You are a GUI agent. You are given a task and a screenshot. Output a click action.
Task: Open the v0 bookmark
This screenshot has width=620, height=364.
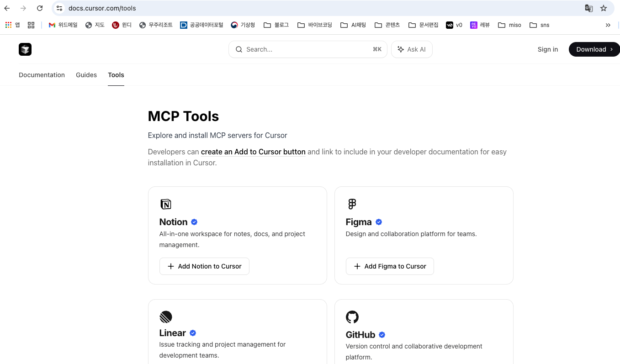[454, 25]
